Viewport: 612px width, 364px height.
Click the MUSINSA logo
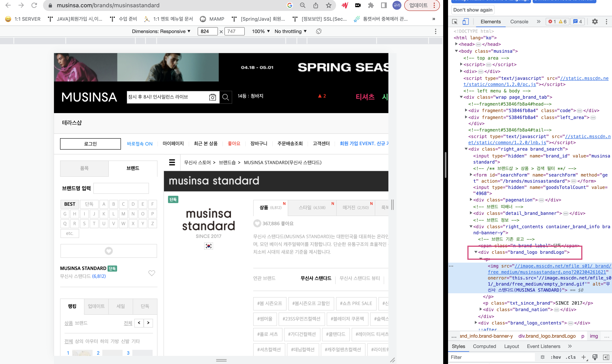pos(89,97)
